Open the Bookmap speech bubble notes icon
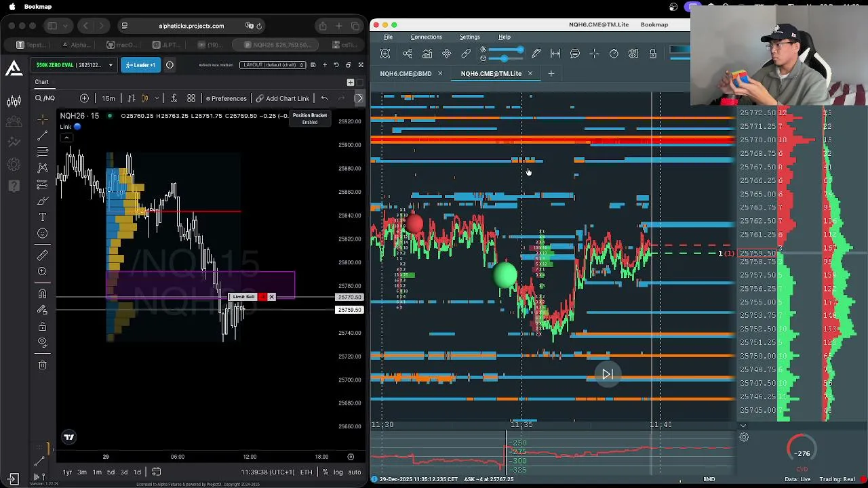This screenshot has height=488, width=868. pos(575,54)
